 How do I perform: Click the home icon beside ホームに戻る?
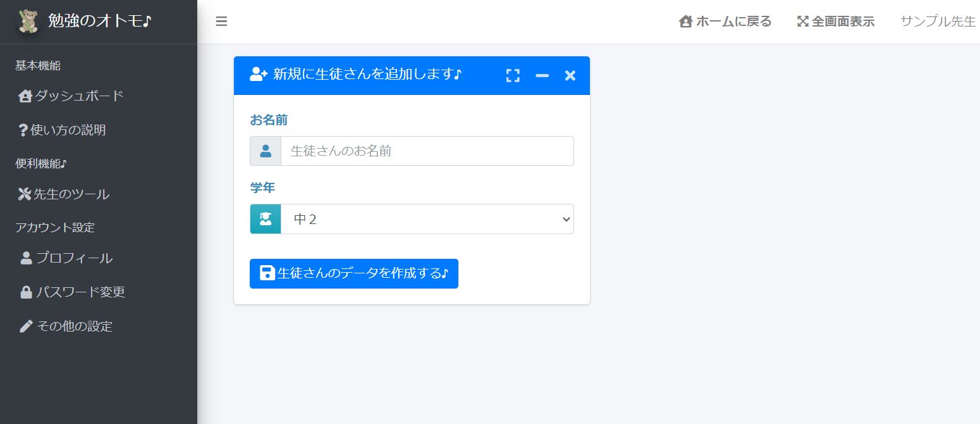click(685, 21)
